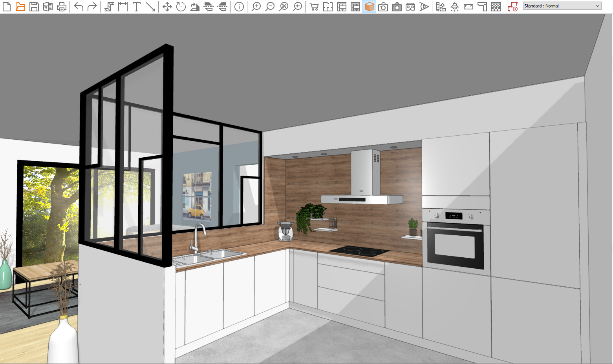Screen dimensions: 613x364
Task: Select the dimension measurement tool
Action: coord(123,7)
